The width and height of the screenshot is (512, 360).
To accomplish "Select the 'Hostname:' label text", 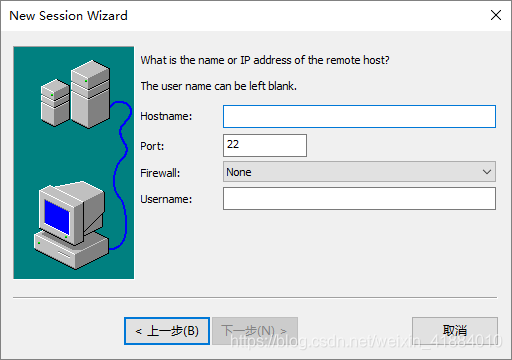I will click(x=166, y=116).
